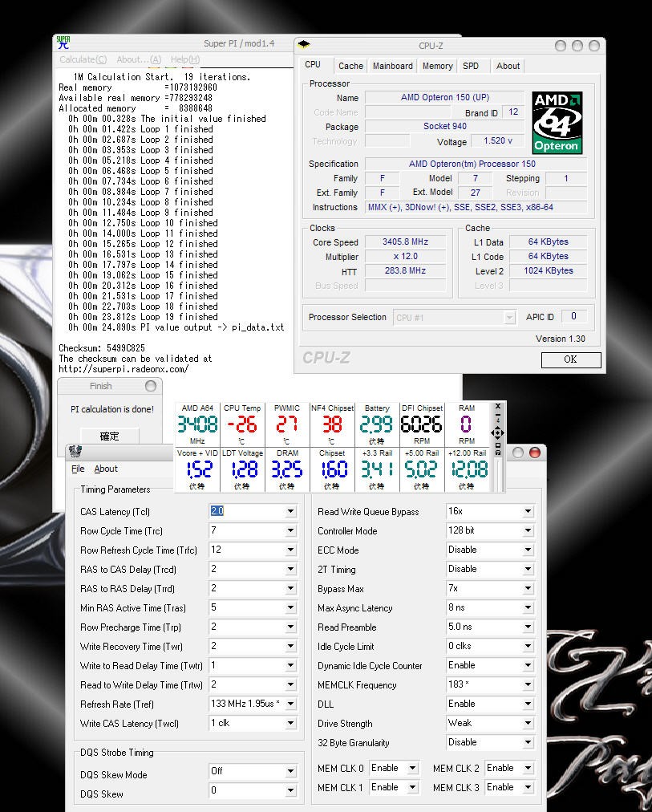Expand Min RAS Active Time (Tras) dropdown
This screenshot has width=652, height=812.
(x=291, y=607)
